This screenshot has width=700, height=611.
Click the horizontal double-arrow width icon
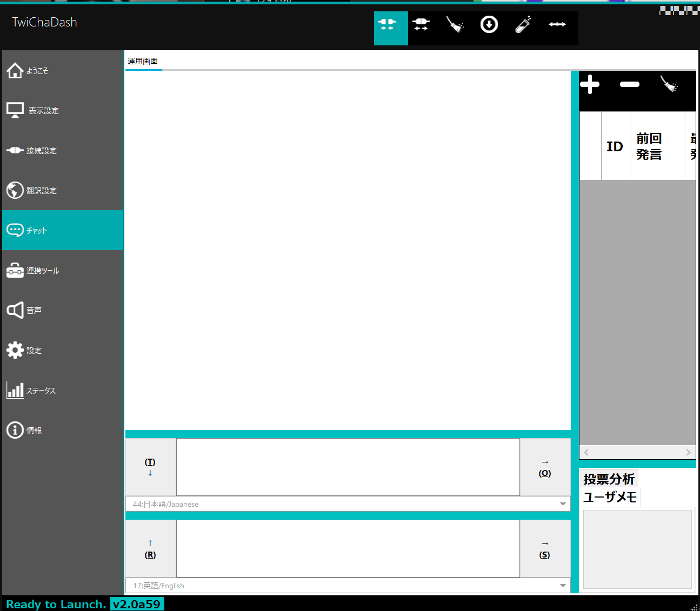pyautogui.click(x=557, y=24)
